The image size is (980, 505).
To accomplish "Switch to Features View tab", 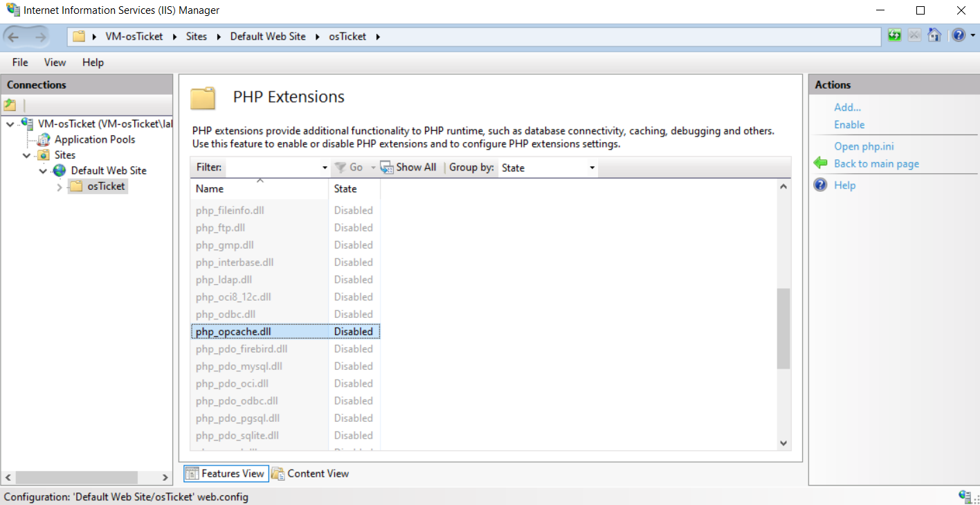I will [226, 473].
